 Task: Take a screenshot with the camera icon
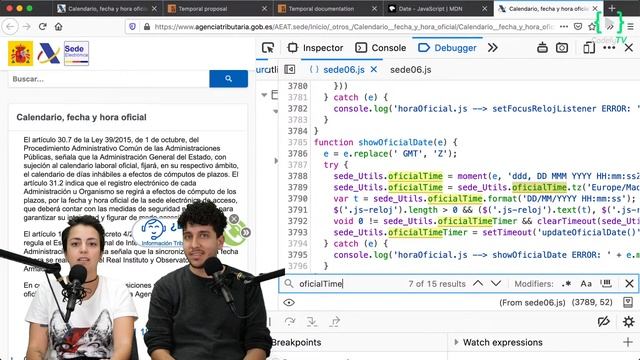point(562,48)
